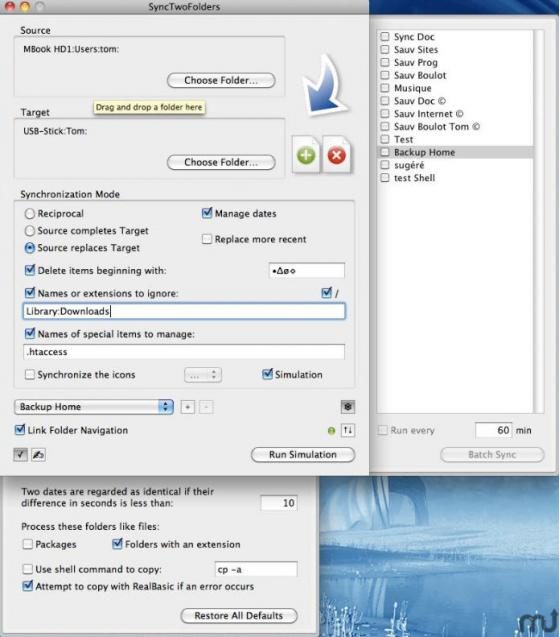Screen dimensions: 560x637
Task: Check the Sauv Sites batch item
Action: click(x=384, y=50)
